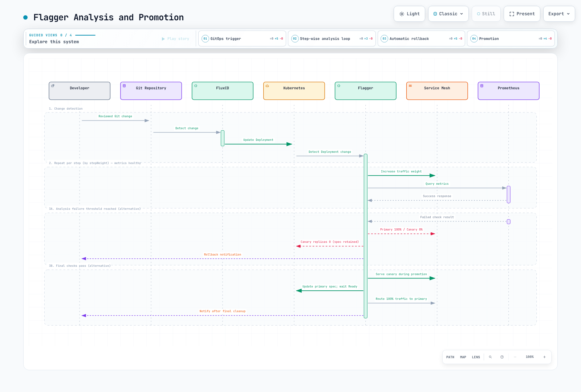Click the '1. Change detection' section label

[x=66, y=109]
